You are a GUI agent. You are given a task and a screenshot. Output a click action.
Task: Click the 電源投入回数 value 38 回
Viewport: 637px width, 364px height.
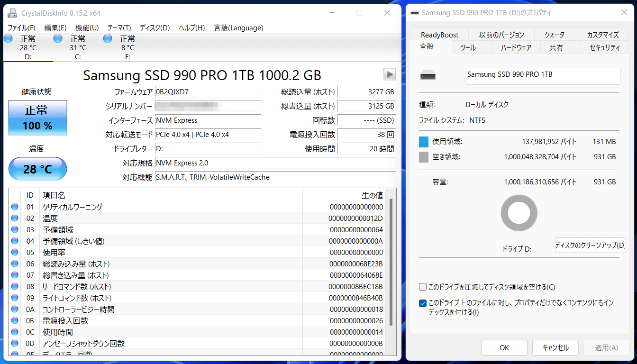coord(367,135)
